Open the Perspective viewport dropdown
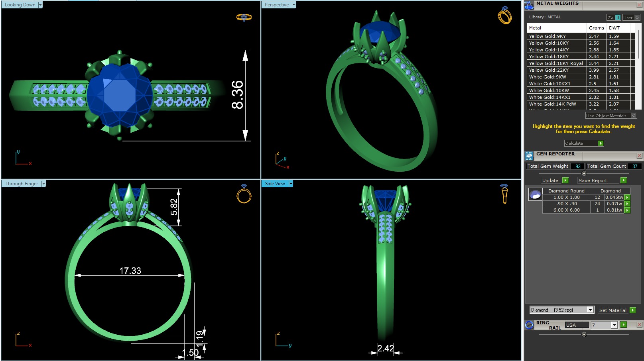The width and height of the screenshot is (644, 361). (x=294, y=5)
